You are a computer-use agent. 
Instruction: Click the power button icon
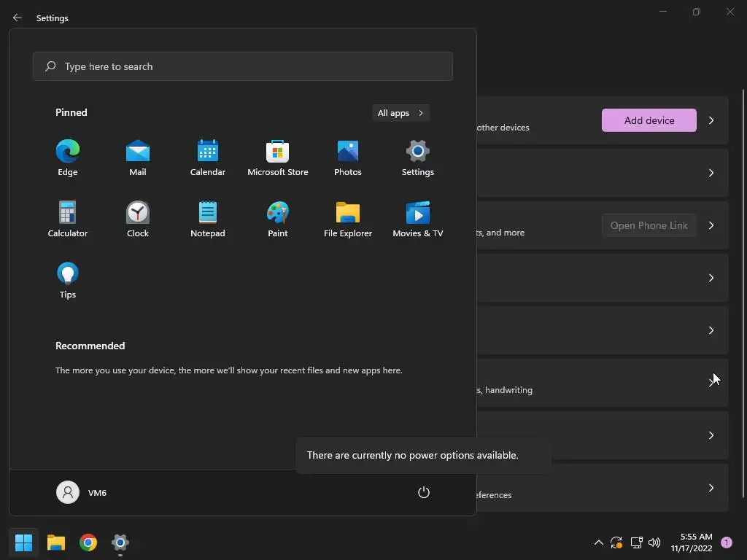[x=424, y=492]
